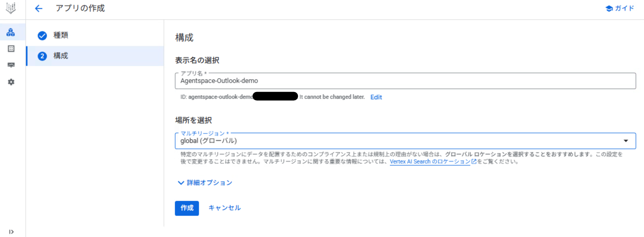Open the Monitoring sidebar icon

pos(11,65)
